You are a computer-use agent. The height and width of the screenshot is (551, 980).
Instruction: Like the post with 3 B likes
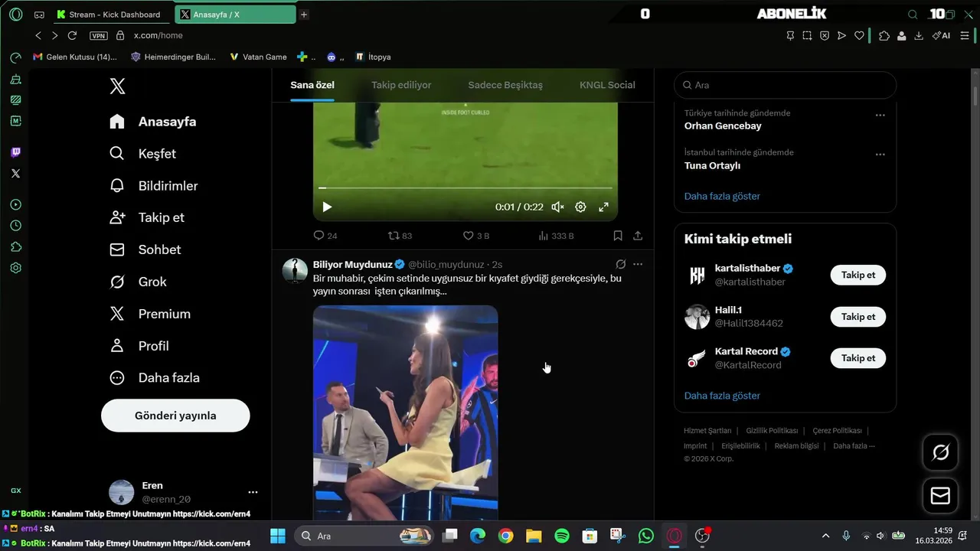475,236
